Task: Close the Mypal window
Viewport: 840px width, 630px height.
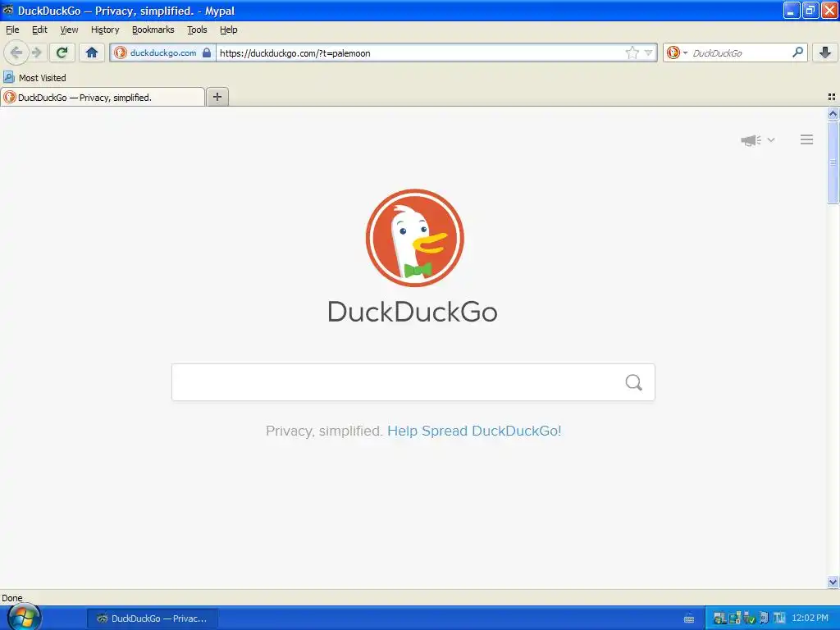Action: [x=829, y=10]
